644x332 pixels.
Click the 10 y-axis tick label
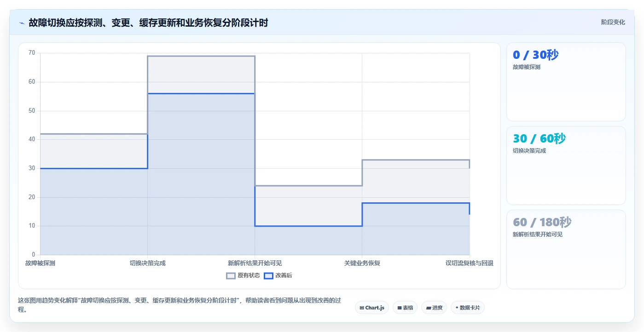pos(32,226)
